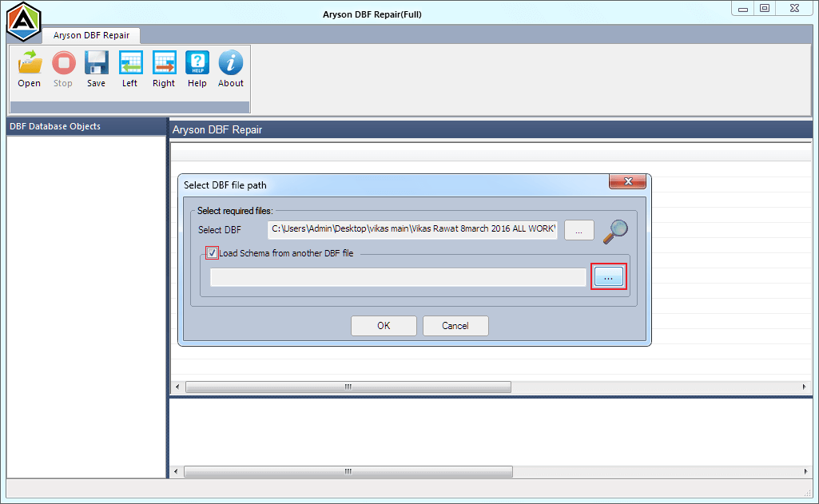Select the Aryson DBF Repair tab
Viewport: 819px width, 504px height.
pyautogui.click(x=91, y=35)
